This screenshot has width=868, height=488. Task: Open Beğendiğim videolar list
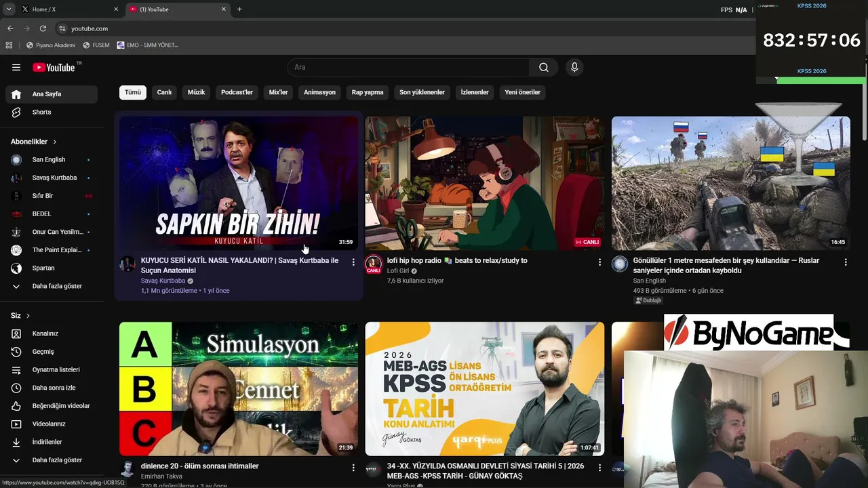tap(52, 406)
